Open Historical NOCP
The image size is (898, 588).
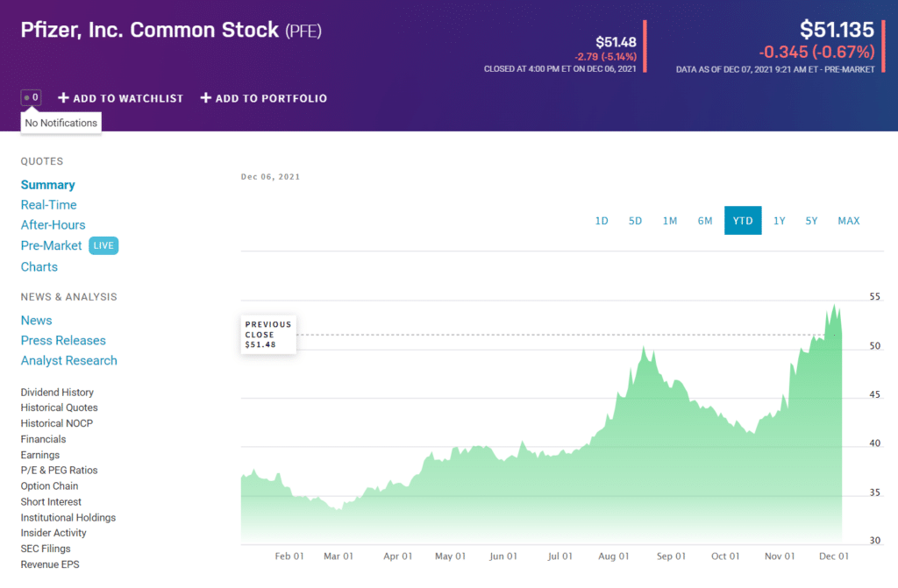pyautogui.click(x=57, y=423)
